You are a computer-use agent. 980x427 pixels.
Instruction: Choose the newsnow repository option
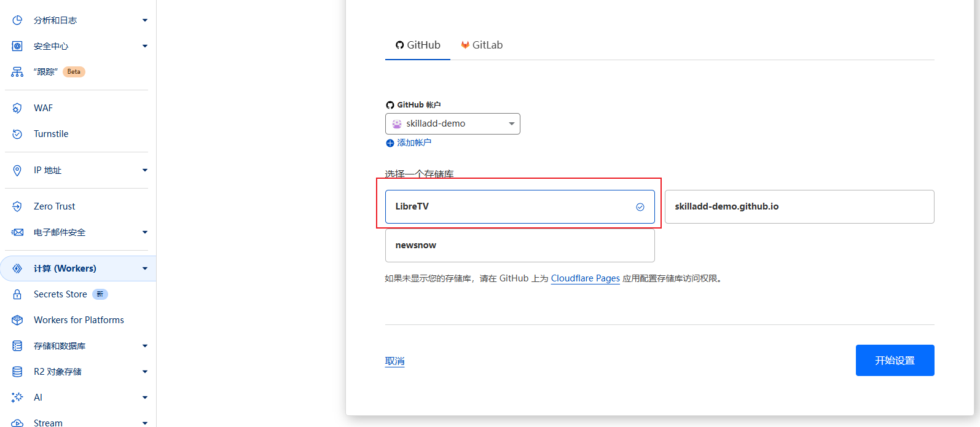(x=519, y=245)
